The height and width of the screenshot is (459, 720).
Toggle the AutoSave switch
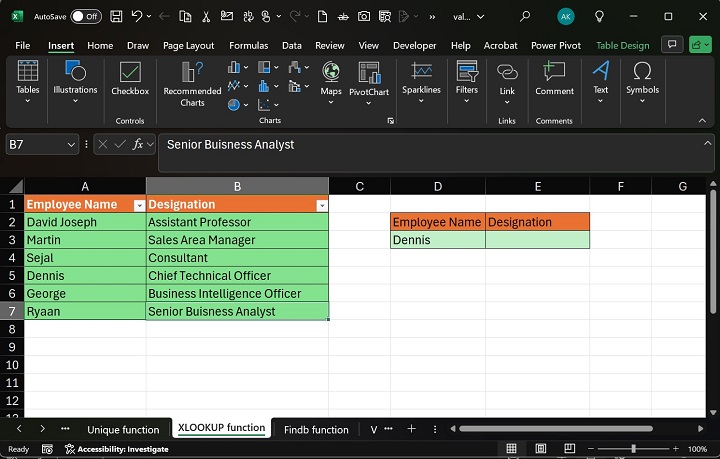tap(85, 16)
